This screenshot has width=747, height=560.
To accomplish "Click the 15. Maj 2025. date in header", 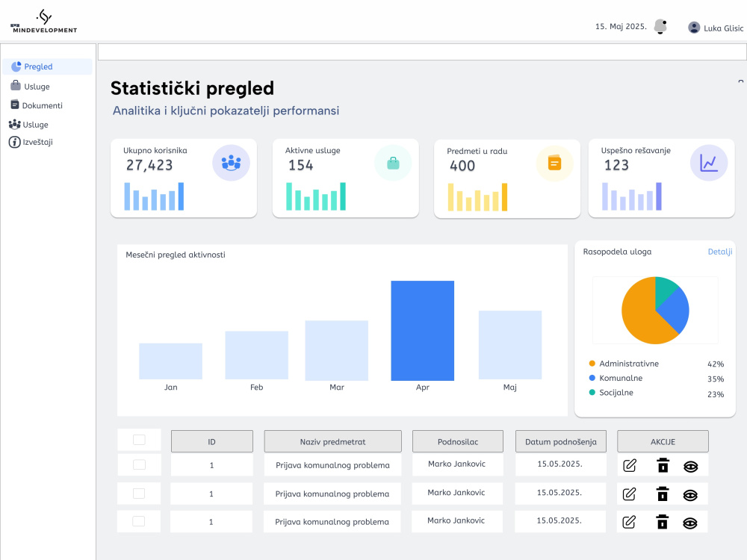I will [621, 27].
